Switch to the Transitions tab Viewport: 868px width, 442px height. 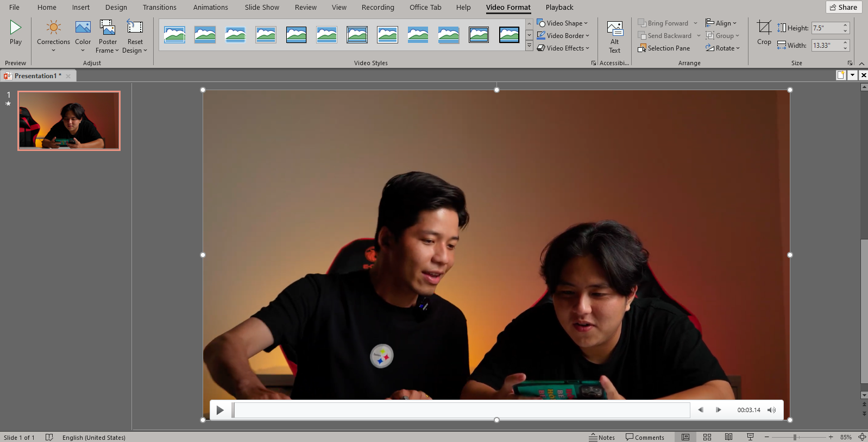(x=160, y=8)
